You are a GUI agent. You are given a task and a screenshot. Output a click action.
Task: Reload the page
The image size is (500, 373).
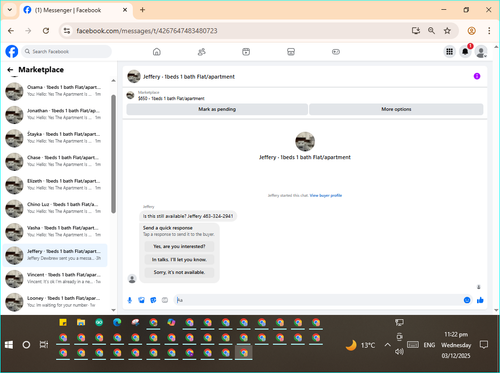pyautogui.click(x=46, y=31)
